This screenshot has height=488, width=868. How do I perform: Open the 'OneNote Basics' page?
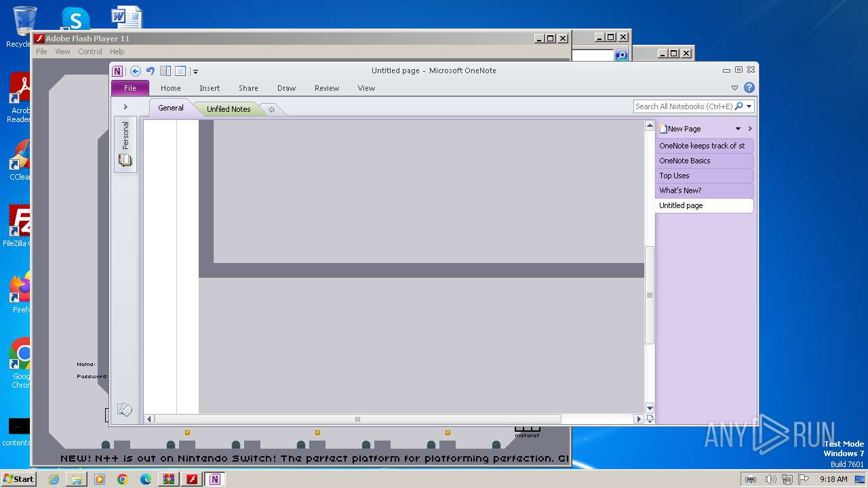tap(705, 161)
